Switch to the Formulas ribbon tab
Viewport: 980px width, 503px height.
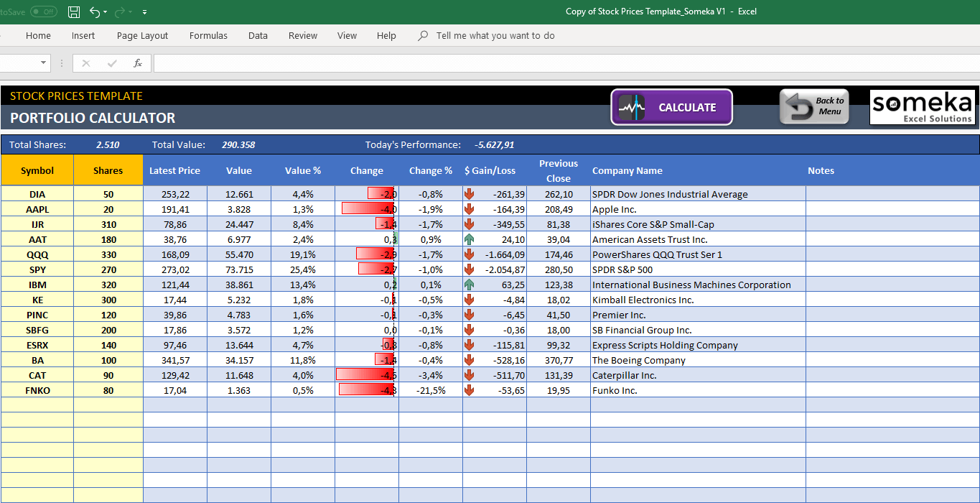pos(208,35)
